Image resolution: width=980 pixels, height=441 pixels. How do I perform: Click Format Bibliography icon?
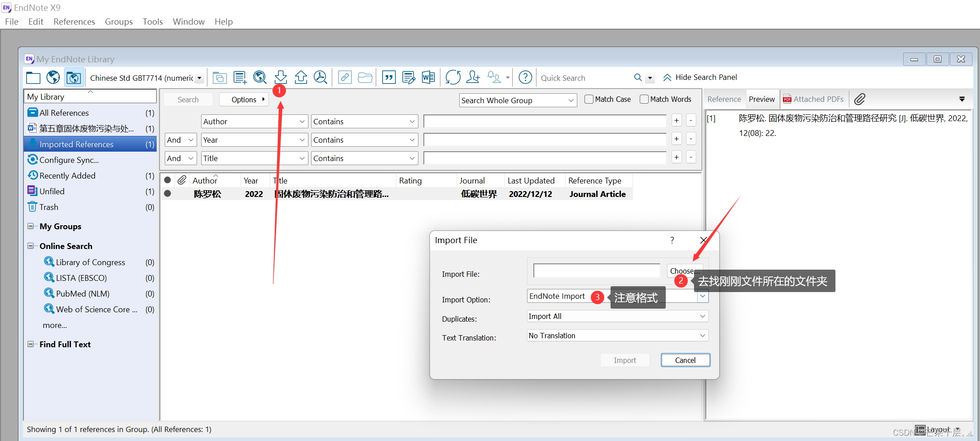pos(409,78)
